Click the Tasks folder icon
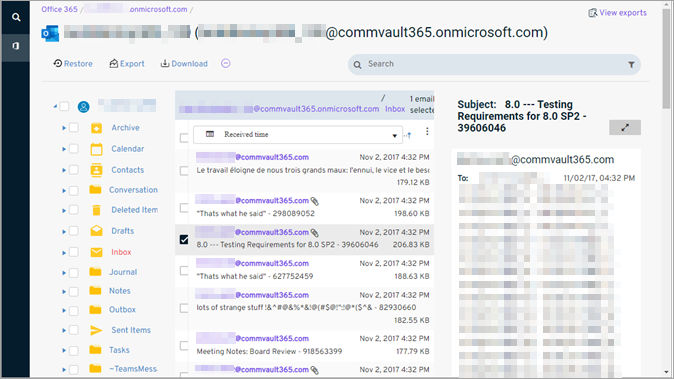The image size is (674, 379). pyautogui.click(x=95, y=349)
